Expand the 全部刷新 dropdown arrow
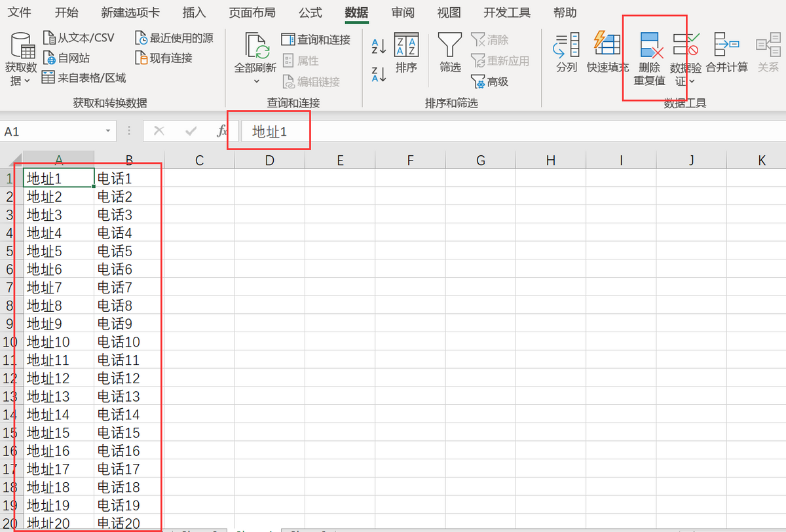The image size is (786, 532). coord(257,81)
